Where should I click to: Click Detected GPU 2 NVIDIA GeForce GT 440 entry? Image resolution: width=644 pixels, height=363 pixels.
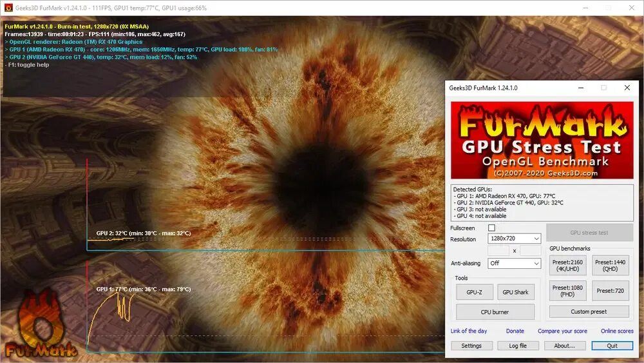point(509,202)
